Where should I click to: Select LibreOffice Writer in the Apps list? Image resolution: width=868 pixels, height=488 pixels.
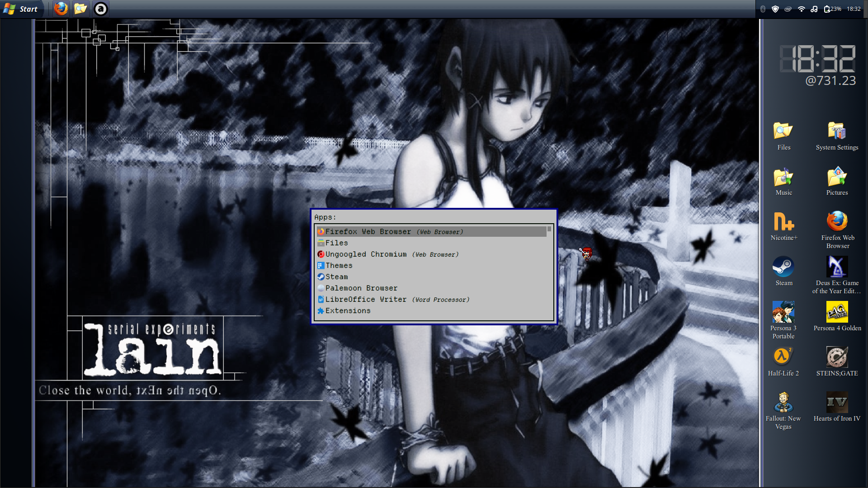point(431,300)
